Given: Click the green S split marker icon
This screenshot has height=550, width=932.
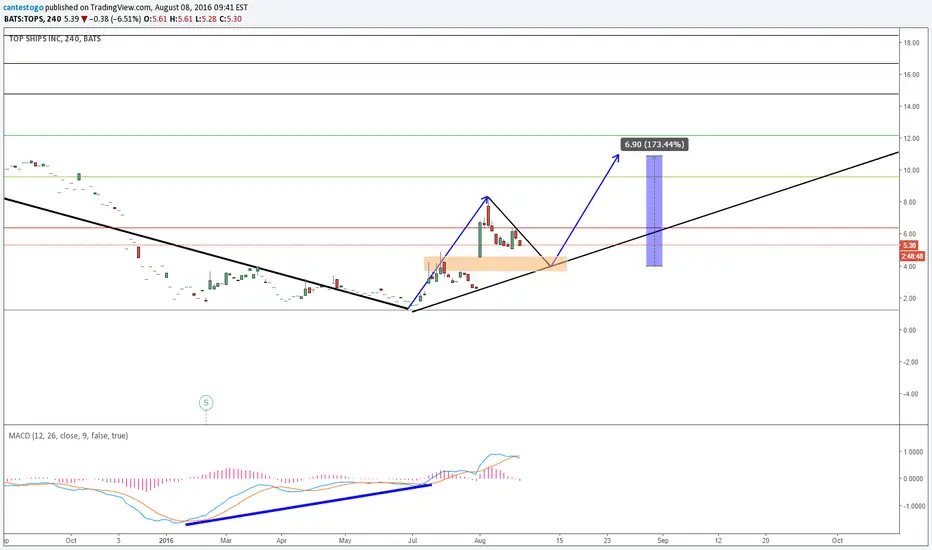Looking at the screenshot, I should click(x=206, y=403).
